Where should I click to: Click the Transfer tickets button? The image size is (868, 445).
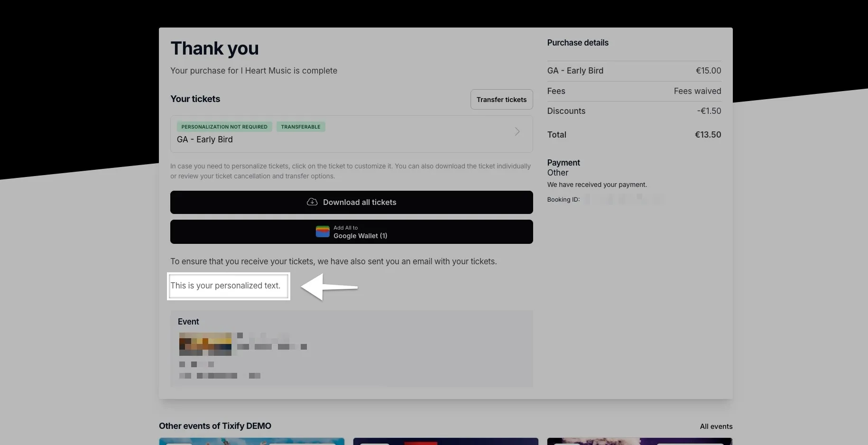point(501,99)
